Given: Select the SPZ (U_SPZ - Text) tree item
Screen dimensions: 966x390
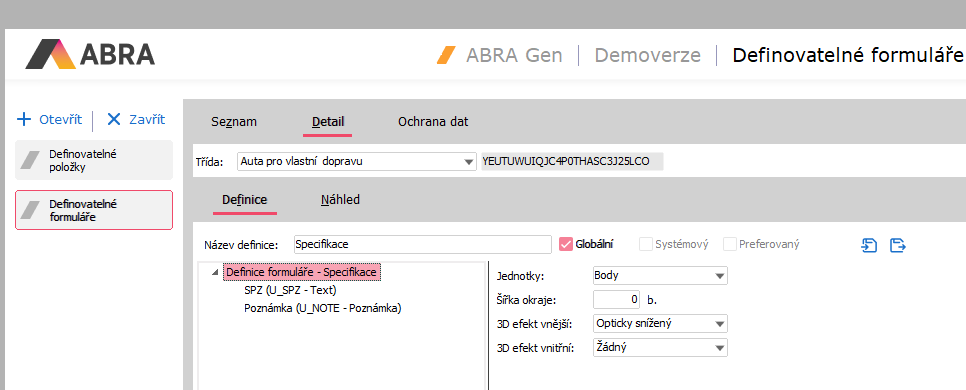Looking at the screenshot, I should 290,290.
